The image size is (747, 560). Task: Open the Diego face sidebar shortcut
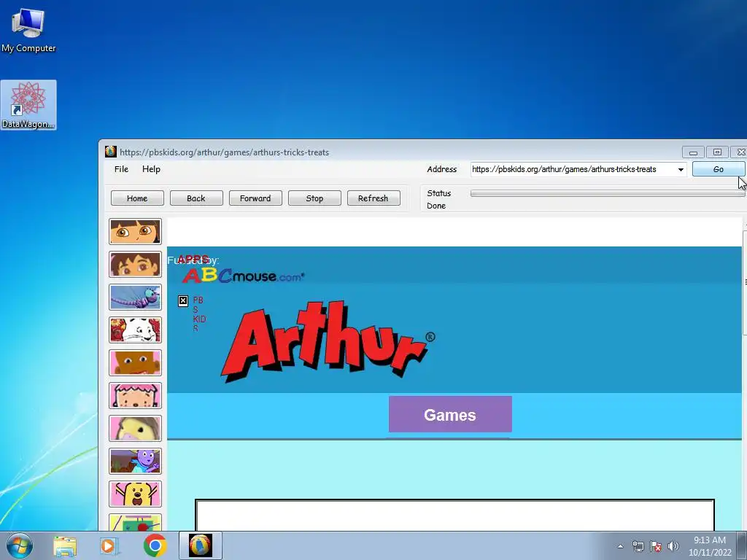[x=135, y=264]
